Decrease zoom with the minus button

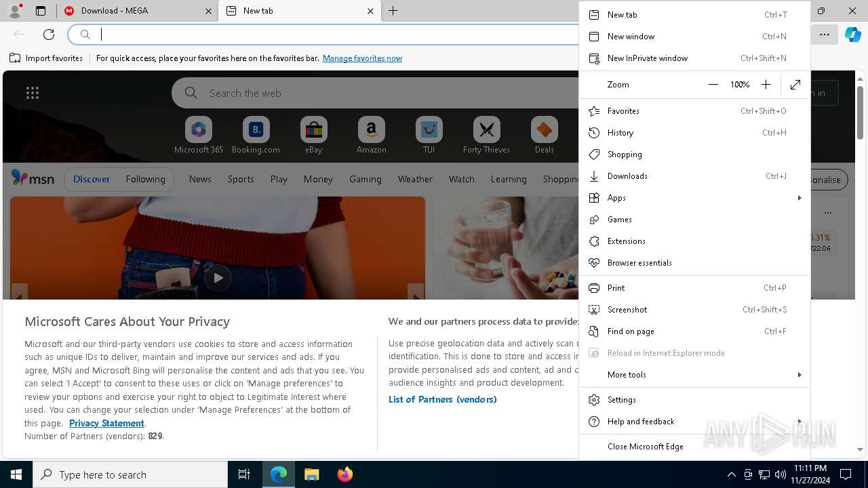click(713, 85)
